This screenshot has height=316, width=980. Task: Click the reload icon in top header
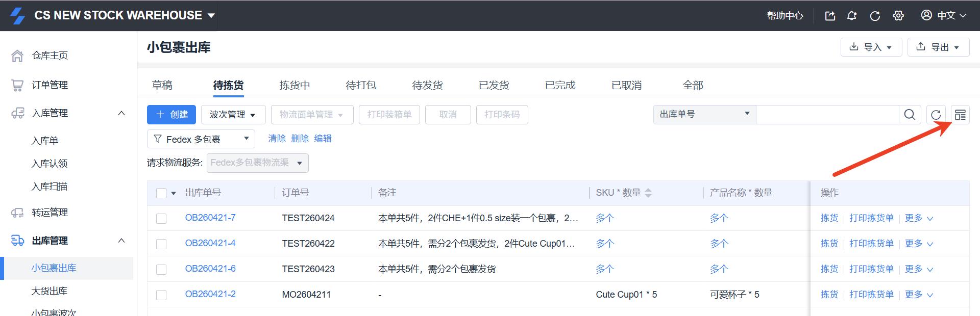875,16
